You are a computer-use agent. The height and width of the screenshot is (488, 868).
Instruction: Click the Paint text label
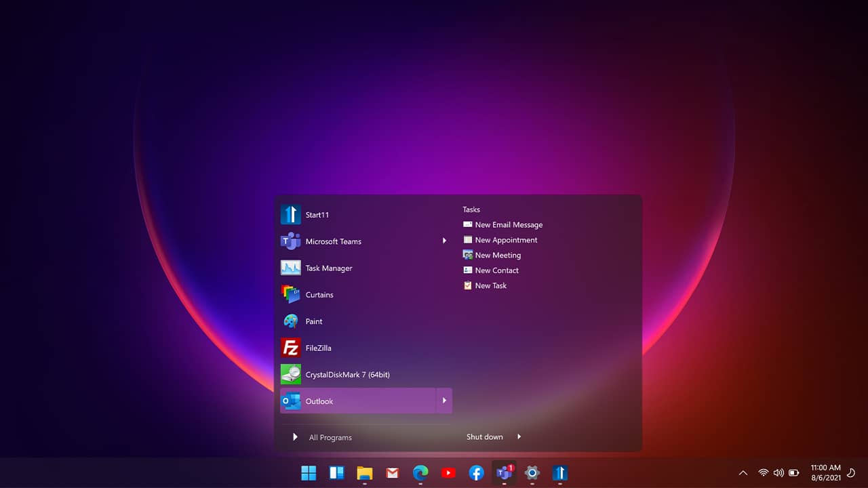pos(314,321)
